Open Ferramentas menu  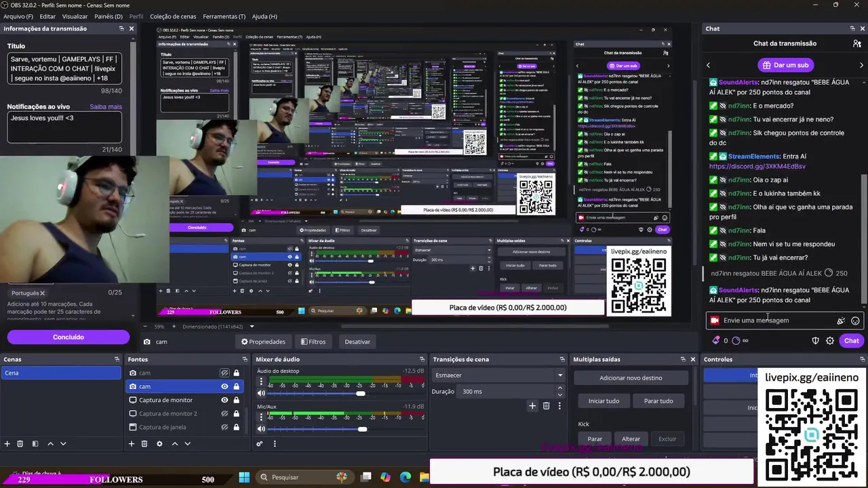224,16
